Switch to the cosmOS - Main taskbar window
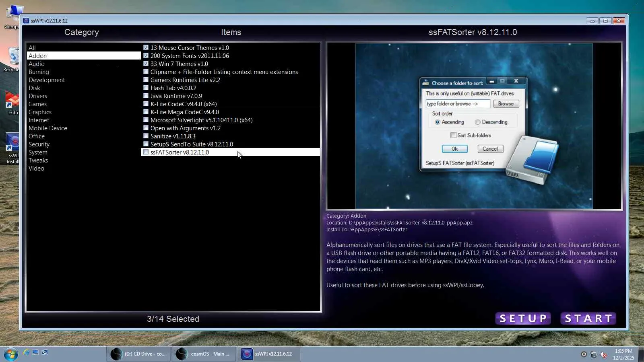 [204, 354]
